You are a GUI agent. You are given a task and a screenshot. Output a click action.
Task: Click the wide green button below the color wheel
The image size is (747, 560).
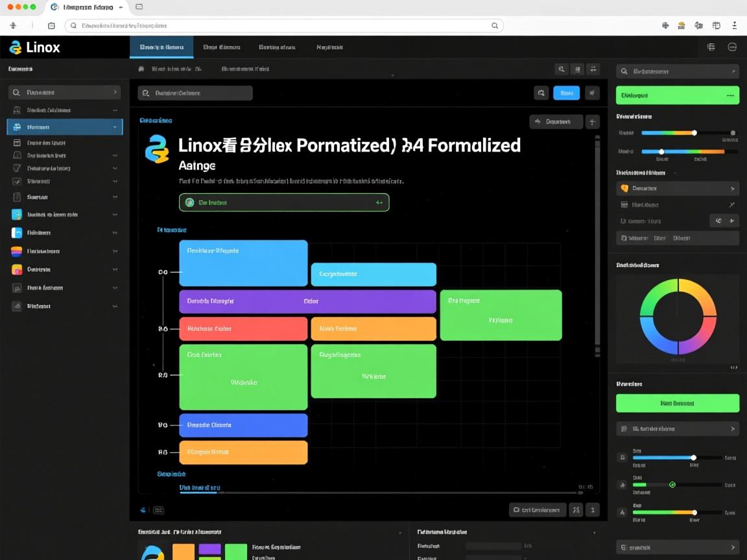click(x=677, y=403)
